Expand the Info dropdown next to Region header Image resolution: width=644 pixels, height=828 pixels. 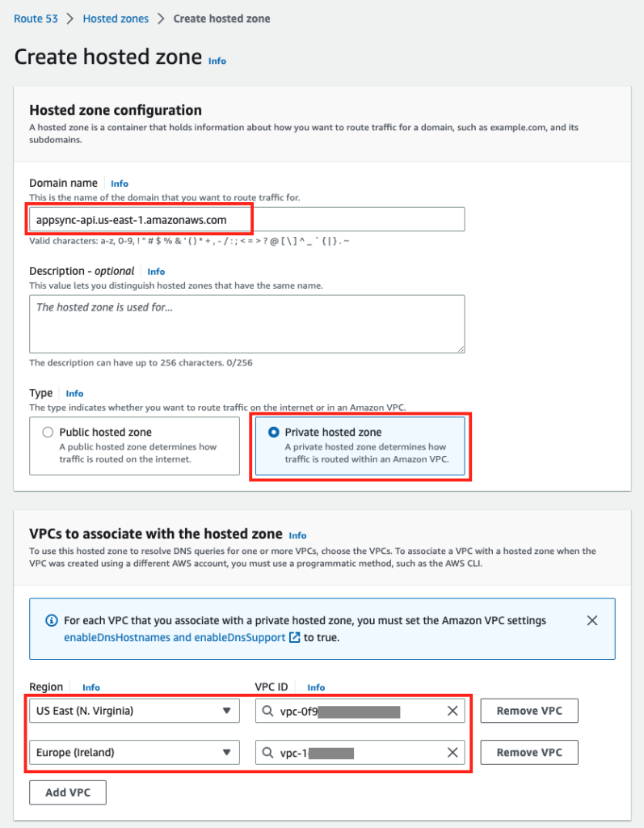[x=90, y=687]
